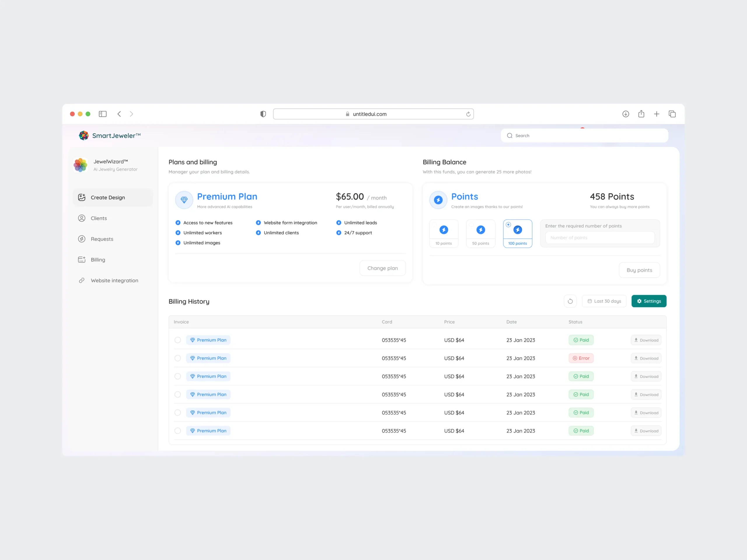Open a new tab with plus icon
Image resolution: width=747 pixels, height=560 pixels.
coord(657,114)
